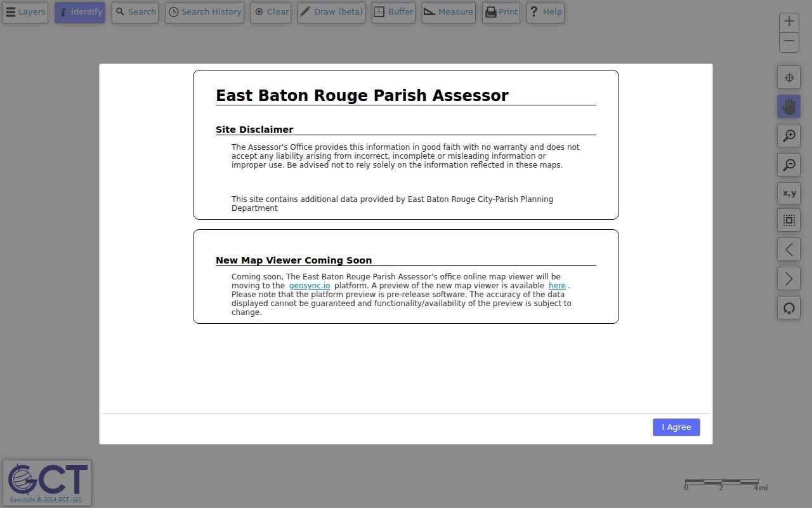Open the Search tool
Viewport: 812px width, 508px height.
pyautogui.click(x=135, y=12)
